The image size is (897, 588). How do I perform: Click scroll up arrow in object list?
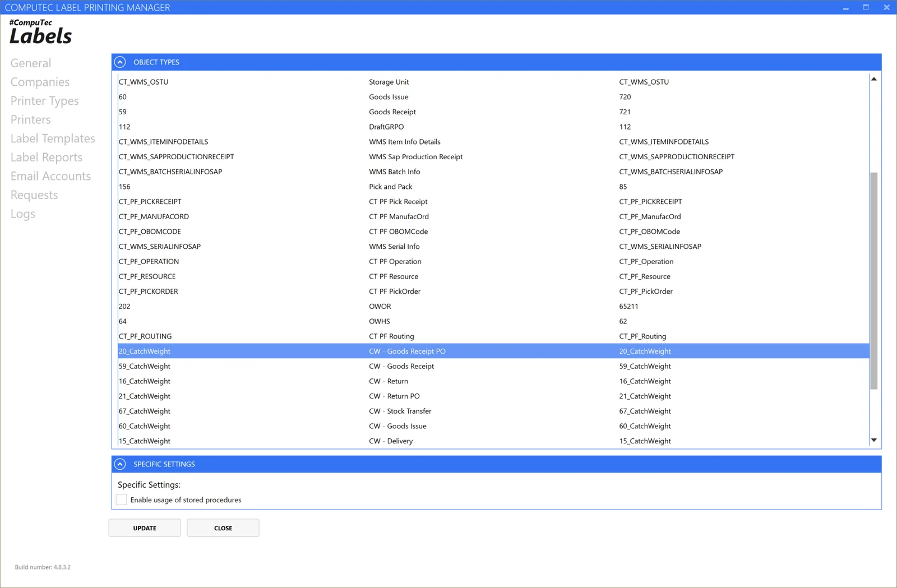pos(874,79)
